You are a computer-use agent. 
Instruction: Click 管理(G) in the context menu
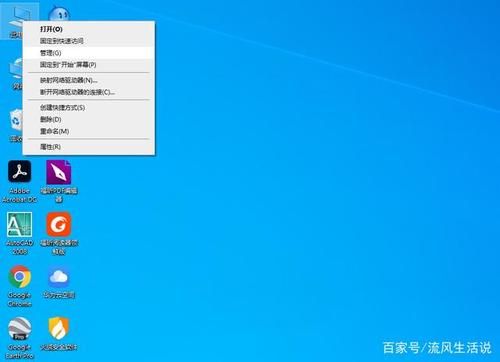click(x=88, y=53)
